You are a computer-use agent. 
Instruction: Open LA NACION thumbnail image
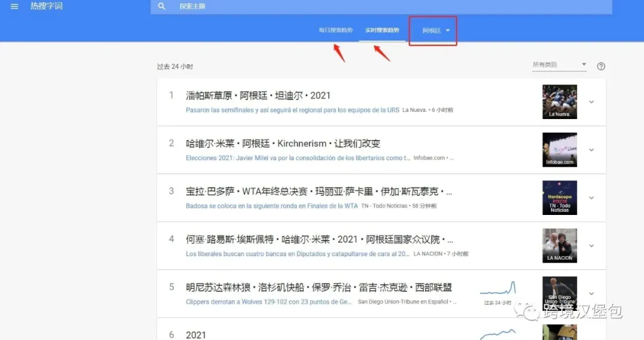(559, 246)
